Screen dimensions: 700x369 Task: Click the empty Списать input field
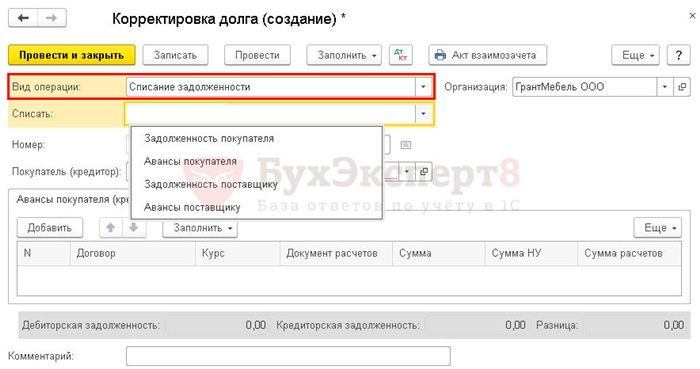(x=271, y=114)
